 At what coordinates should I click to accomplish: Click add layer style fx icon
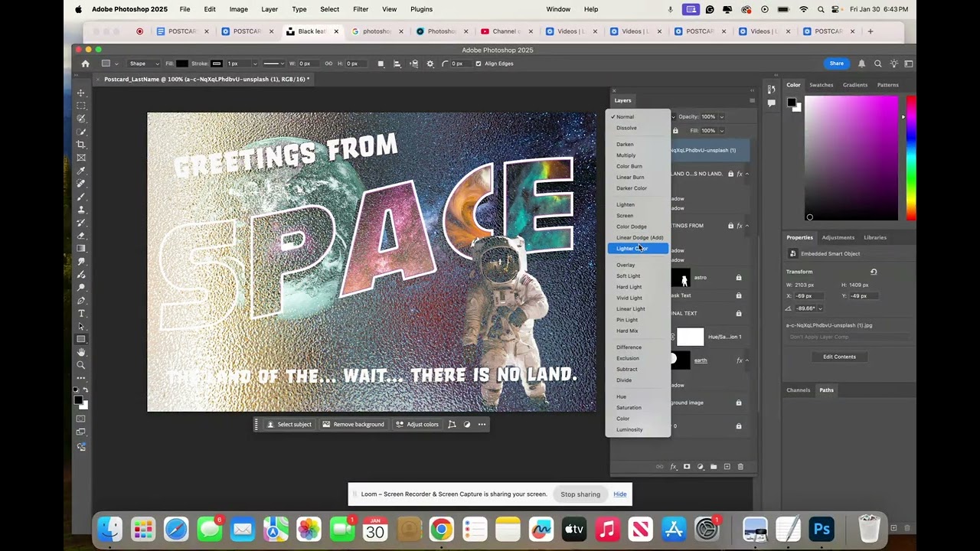click(x=673, y=467)
